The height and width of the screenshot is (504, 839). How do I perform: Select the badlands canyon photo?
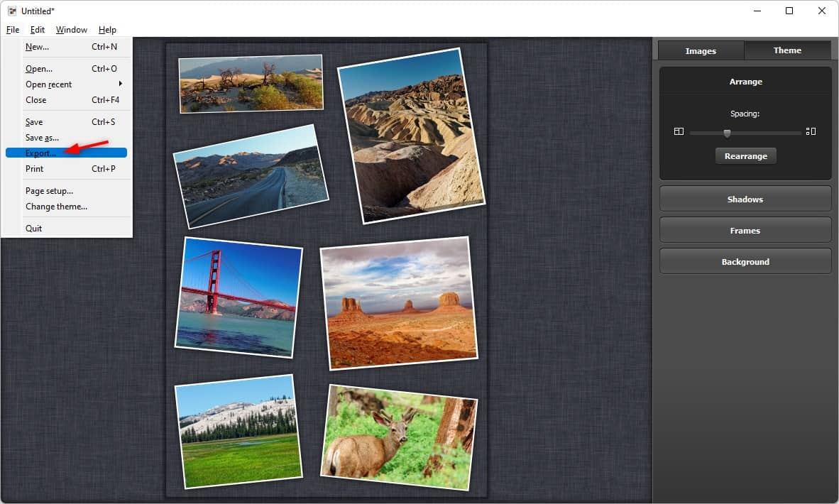tap(412, 136)
